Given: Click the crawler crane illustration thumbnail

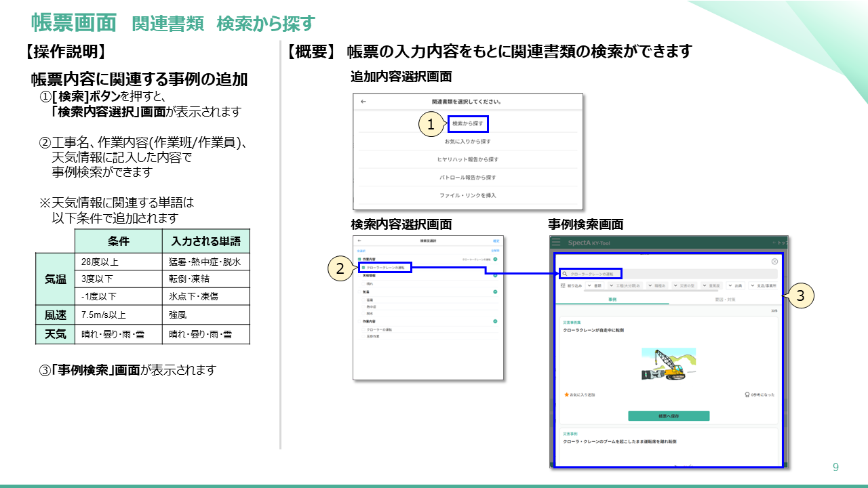Looking at the screenshot, I should tap(669, 364).
